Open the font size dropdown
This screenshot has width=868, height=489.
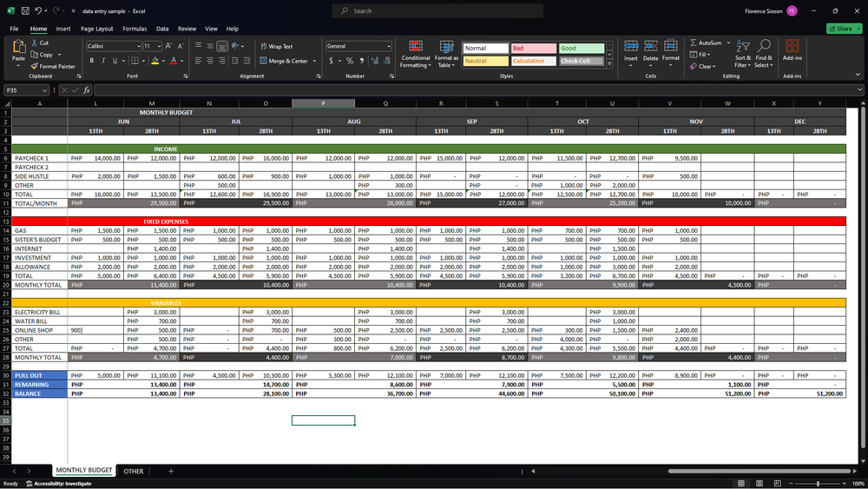pos(159,47)
